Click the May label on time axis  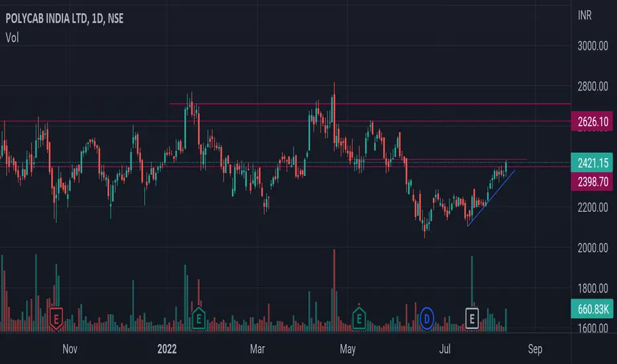point(348,349)
